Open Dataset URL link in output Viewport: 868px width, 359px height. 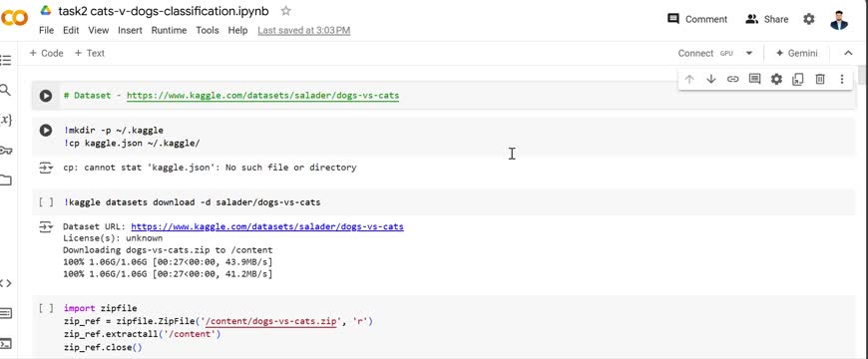pyautogui.click(x=267, y=226)
